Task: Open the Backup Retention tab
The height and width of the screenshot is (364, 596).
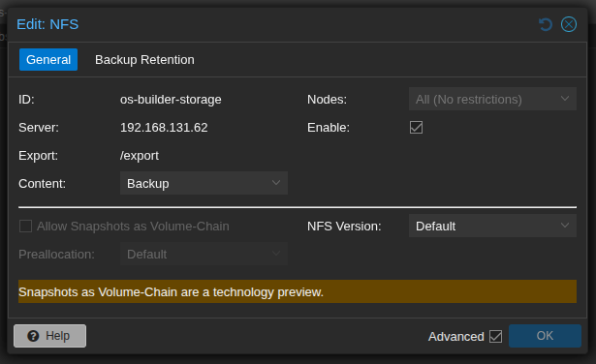Action: [x=144, y=60]
